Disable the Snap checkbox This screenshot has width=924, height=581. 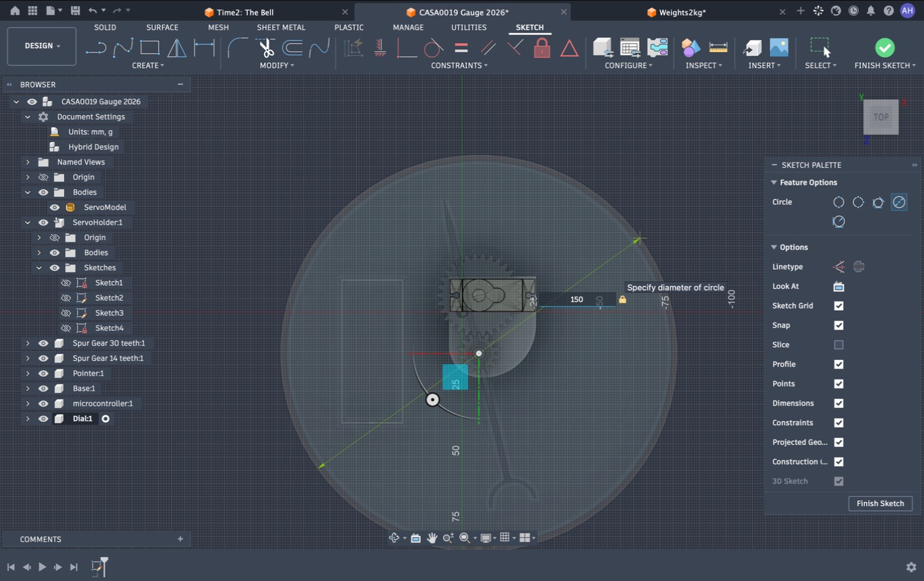[x=838, y=326]
